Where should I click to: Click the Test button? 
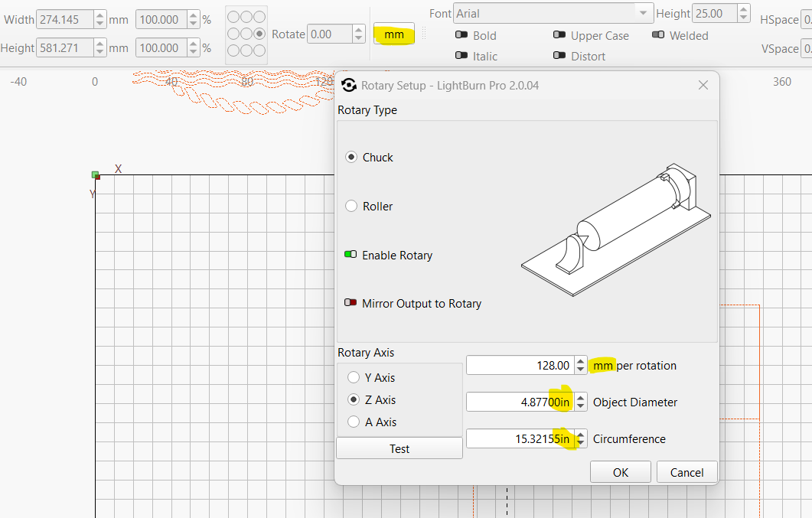399,449
